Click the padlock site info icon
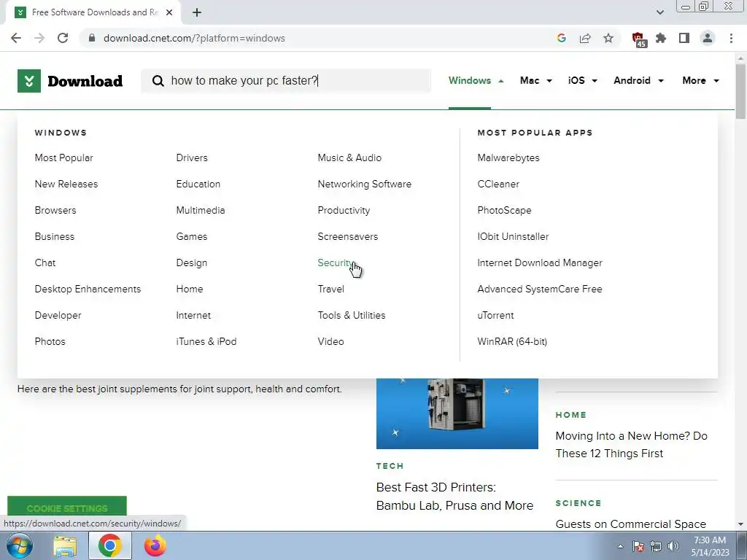The width and height of the screenshot is (747, 560). tap(92, 38)
